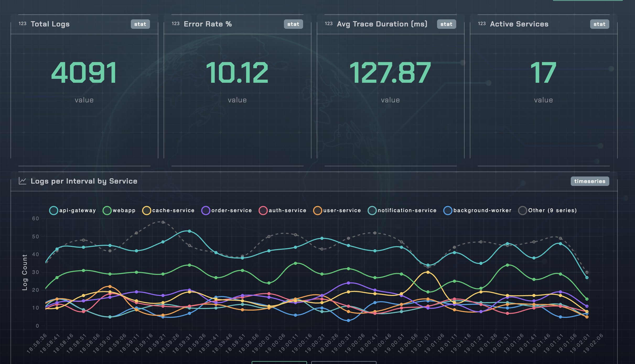The height and width of the screenshot is (364, 635).
Task: Click the 123 icon on the Error Rate % panel
Action: pyautogui.click(x=175, y=24)
